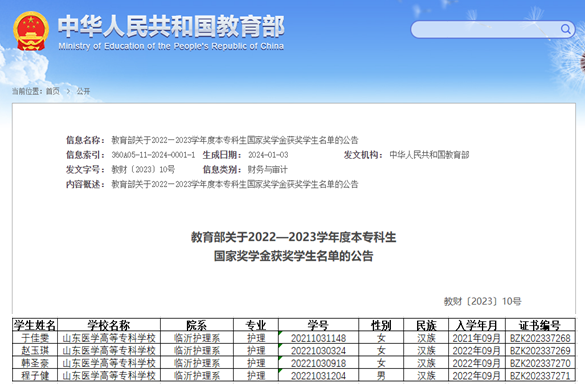585x384 pixels.
Task: Click the Ministry of Education English subtitle
Action: (171, 46)
